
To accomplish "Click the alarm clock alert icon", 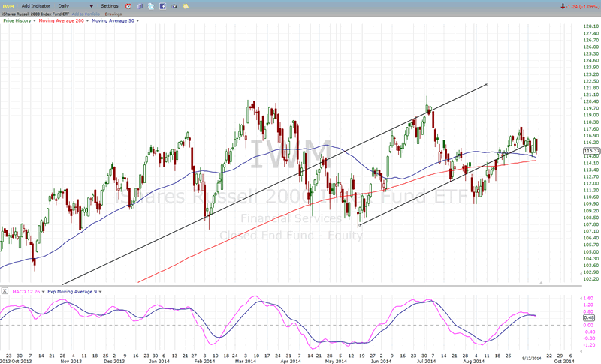I will (126, 6).
